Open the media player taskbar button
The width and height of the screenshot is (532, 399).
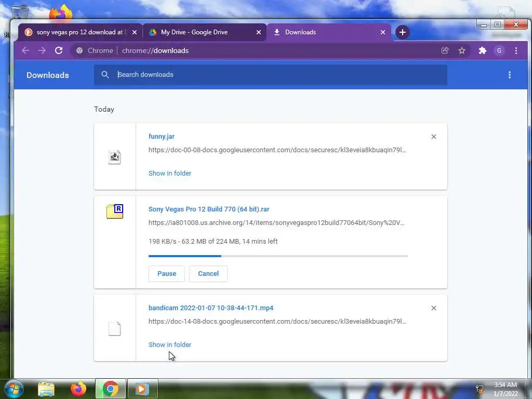pos(142,389)
